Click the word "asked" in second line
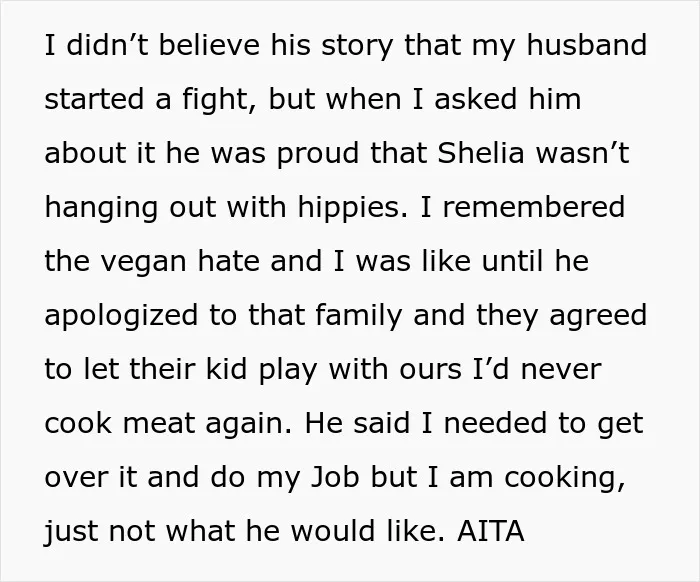The image size is (700, 582). tap(475, 99)
